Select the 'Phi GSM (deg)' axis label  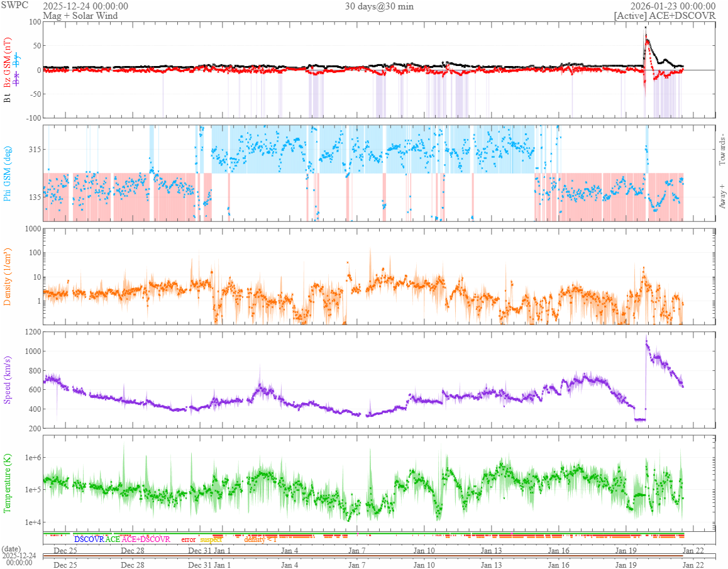click(7, 174)
